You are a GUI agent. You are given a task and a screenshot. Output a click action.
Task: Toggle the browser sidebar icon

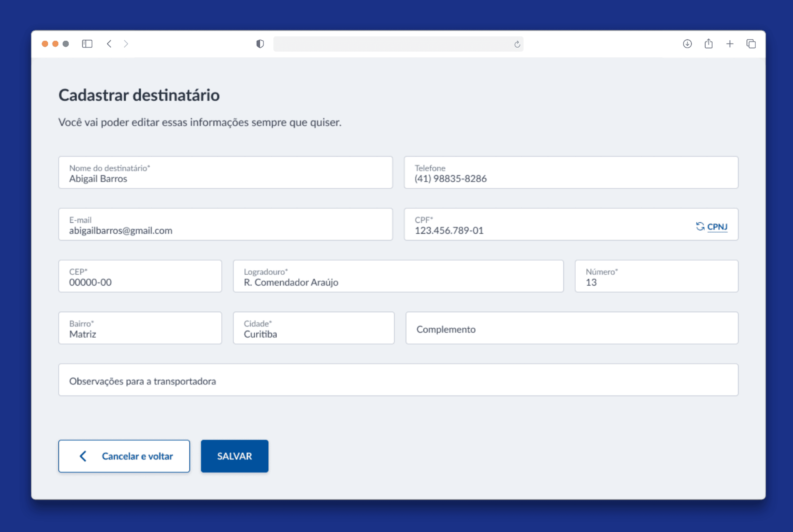pyautogui.click(x=87, y=44)
